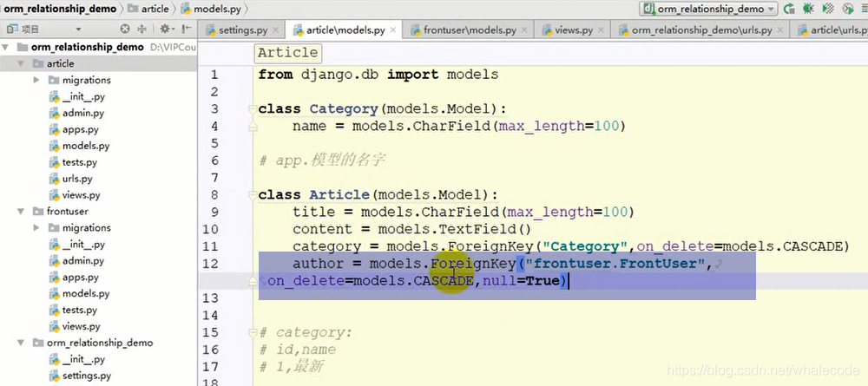Fold the Article class at line 8
The width and height of the screenshot is (868, 386).
pyautogui.click(x=253, y=195)
